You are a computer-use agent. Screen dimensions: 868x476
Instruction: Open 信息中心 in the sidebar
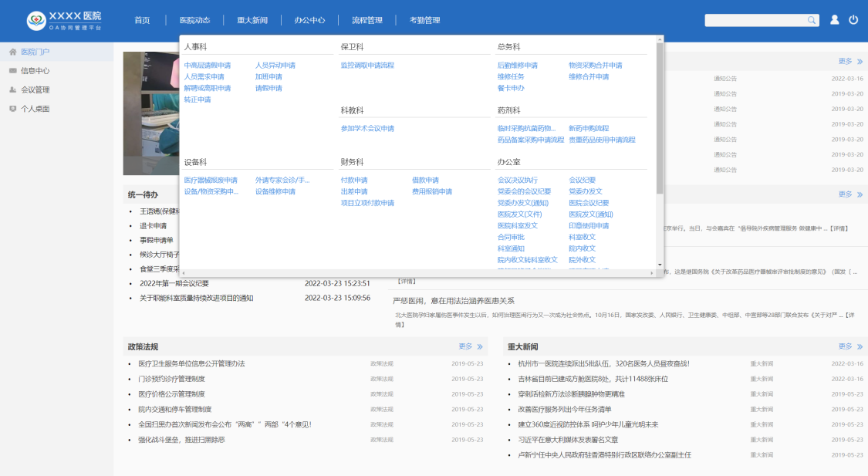35,71
